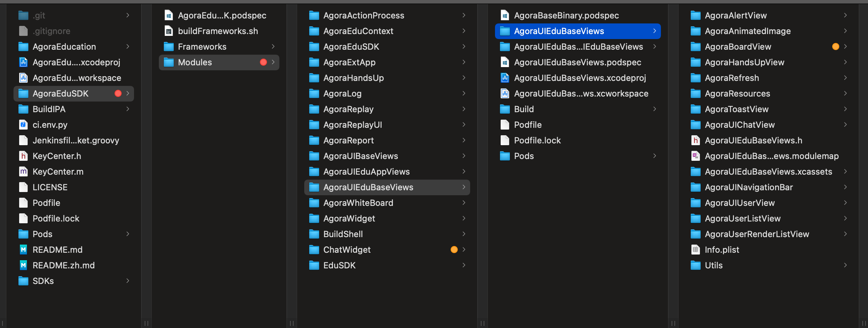Expand the Pods chevron in first column
The image size is (868, 328).
click(128, 234)
